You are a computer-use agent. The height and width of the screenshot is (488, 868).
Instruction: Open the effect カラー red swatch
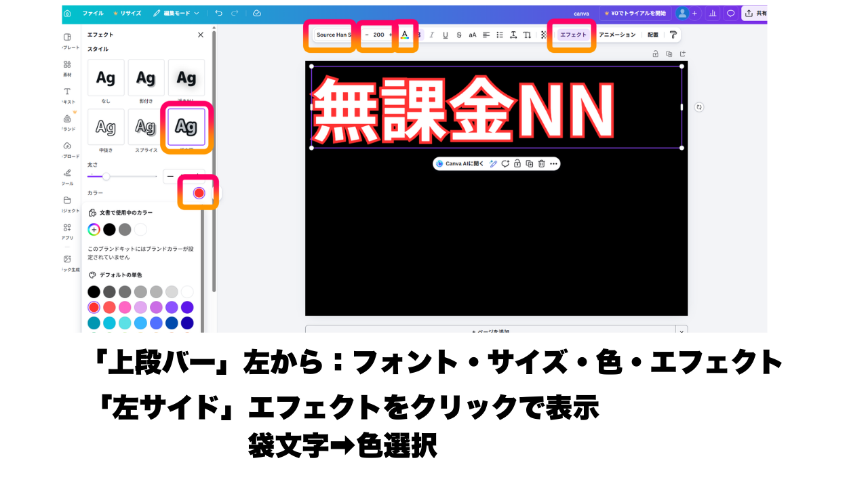(x=199, y=193)
